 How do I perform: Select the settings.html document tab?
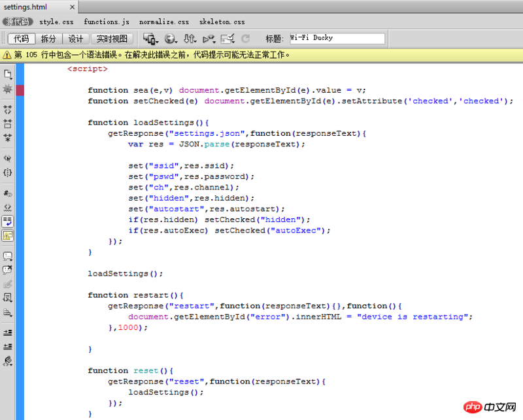point(25,7)
